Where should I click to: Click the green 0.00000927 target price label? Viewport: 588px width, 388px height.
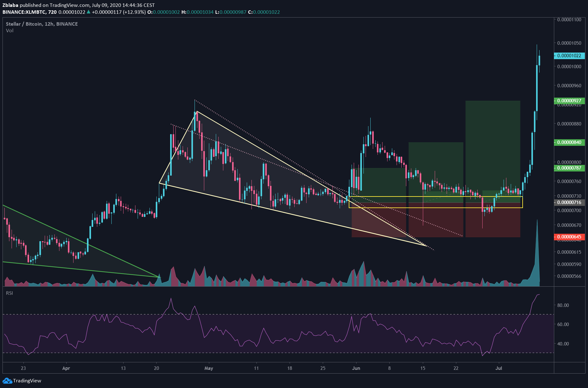pyautogui.click(x=570, y=101)
